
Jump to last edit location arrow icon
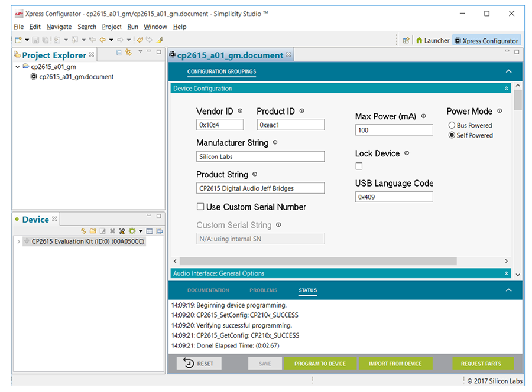(x=92, y=40)
